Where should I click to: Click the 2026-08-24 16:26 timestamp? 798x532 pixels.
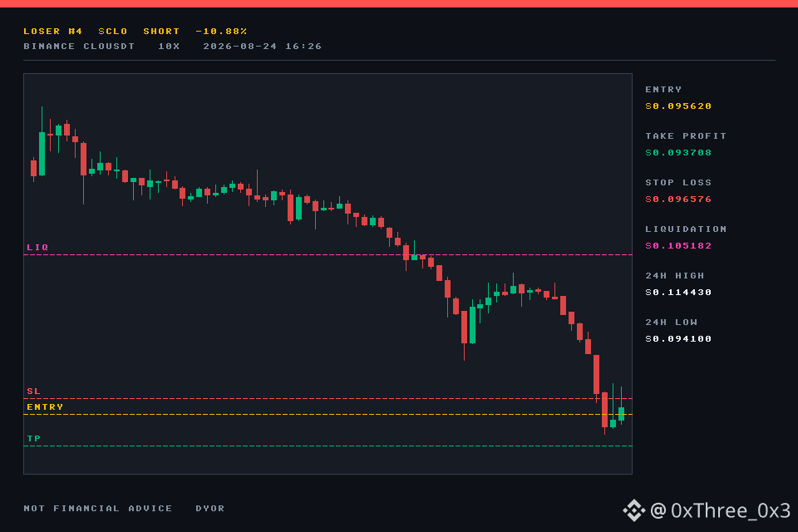coord(263,47)
